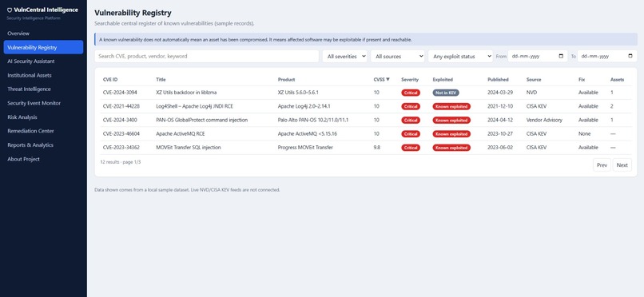Open the All sources dropdown
The image size is (644, 297).
coord(398,56)
